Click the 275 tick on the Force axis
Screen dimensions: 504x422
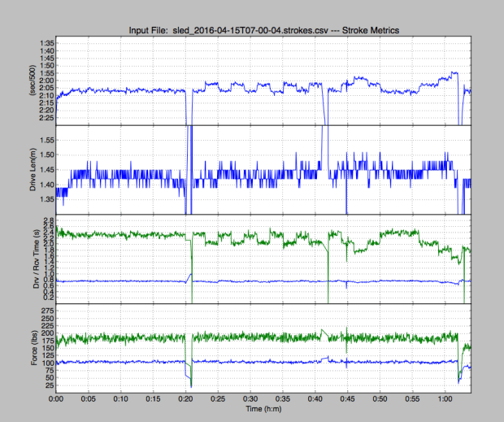(46, 313)
